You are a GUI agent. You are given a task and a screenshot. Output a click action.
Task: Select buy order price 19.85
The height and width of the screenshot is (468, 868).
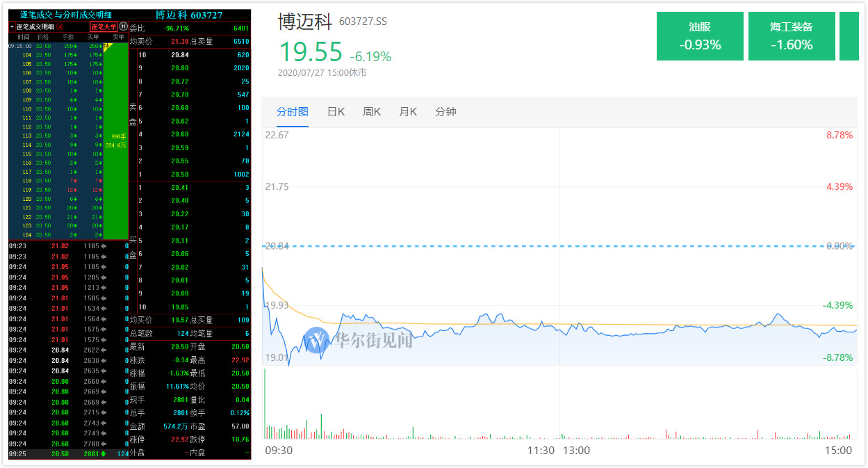click(179, 307)
